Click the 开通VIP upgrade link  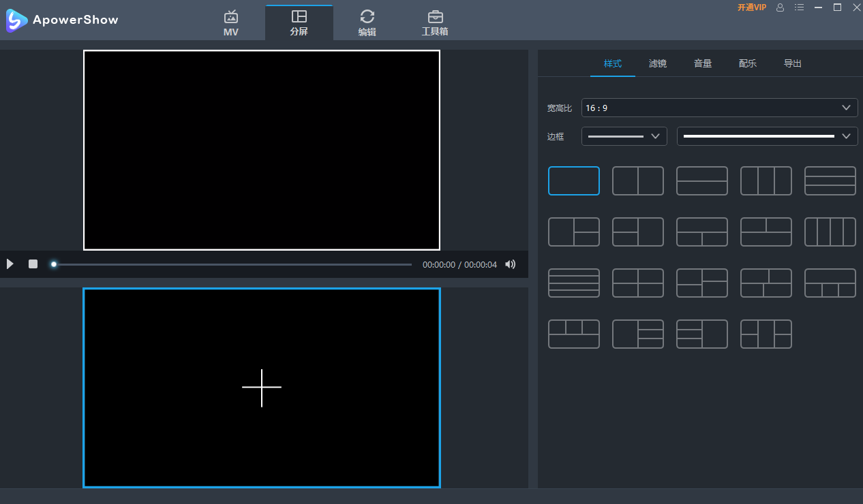(752, 7)
